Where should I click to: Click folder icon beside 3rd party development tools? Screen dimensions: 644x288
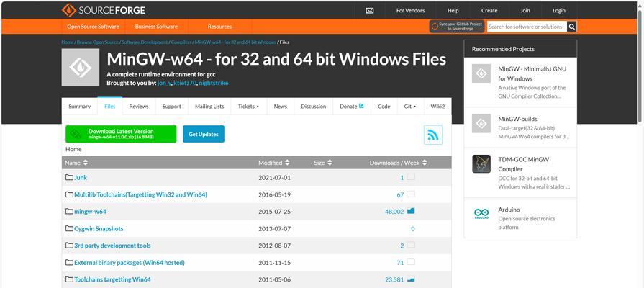[69, 246]
